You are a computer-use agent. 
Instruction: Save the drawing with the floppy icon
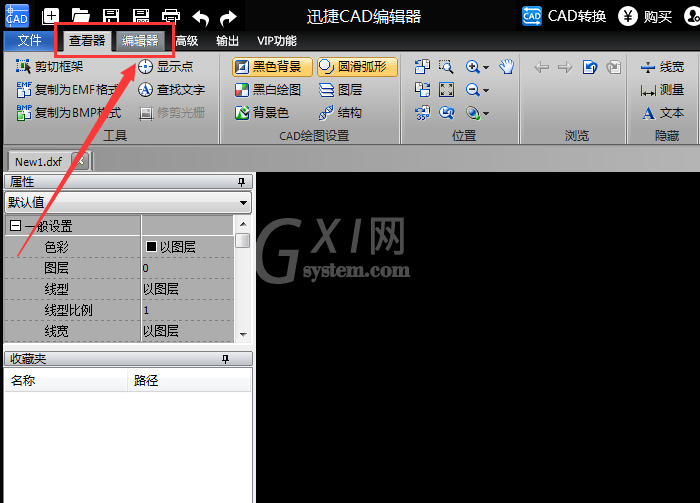[111, 17]
